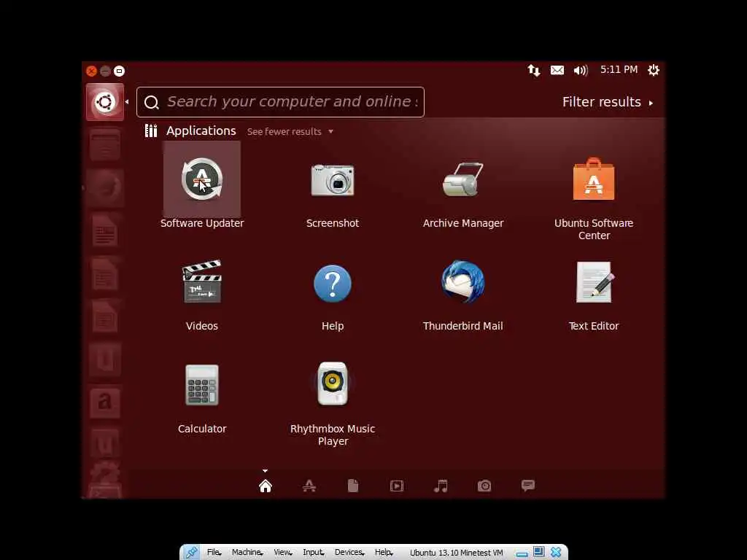
Task: Open Archive Manager
Action: [463, 179]
